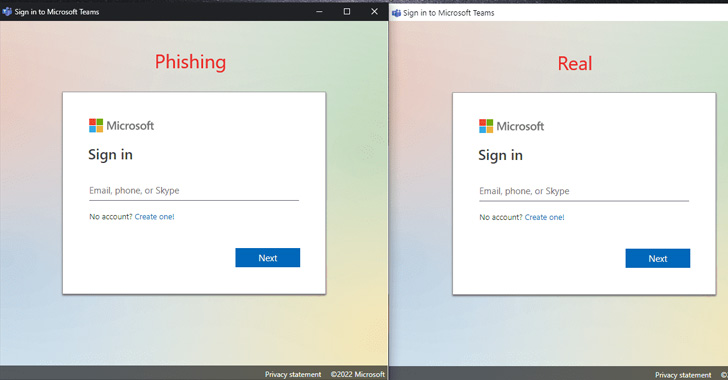Open 'Create one!' link in Real window

tap(545, 217)
